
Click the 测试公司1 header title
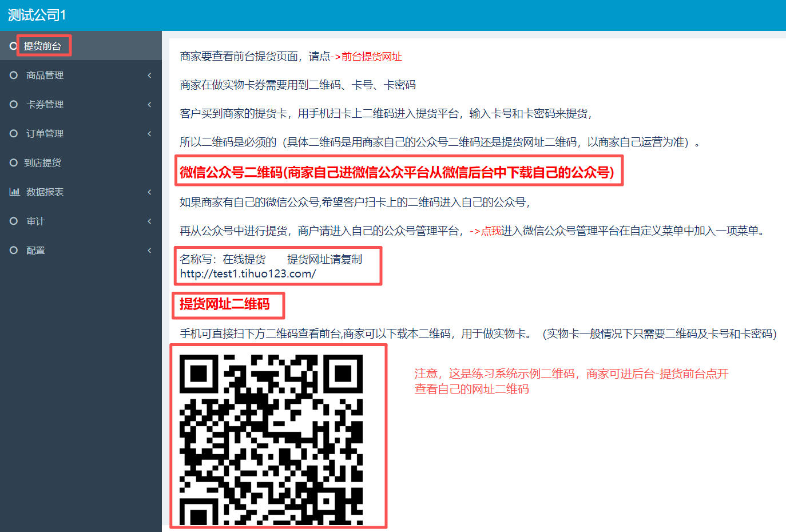tap(37, 15)
